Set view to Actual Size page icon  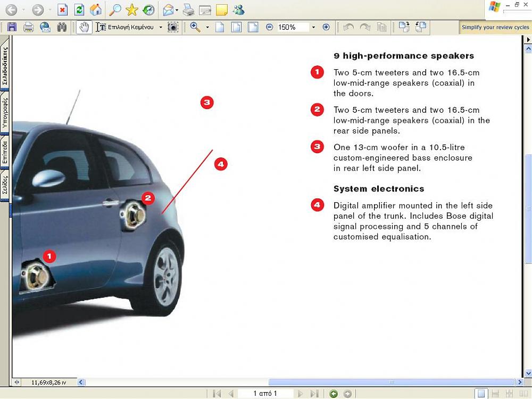click(220, 27)
